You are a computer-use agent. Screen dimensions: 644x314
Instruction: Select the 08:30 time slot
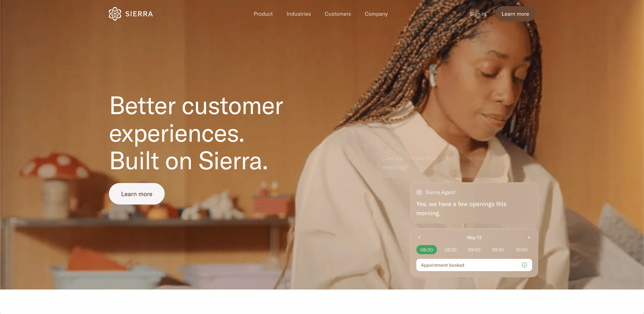(450, 250)
